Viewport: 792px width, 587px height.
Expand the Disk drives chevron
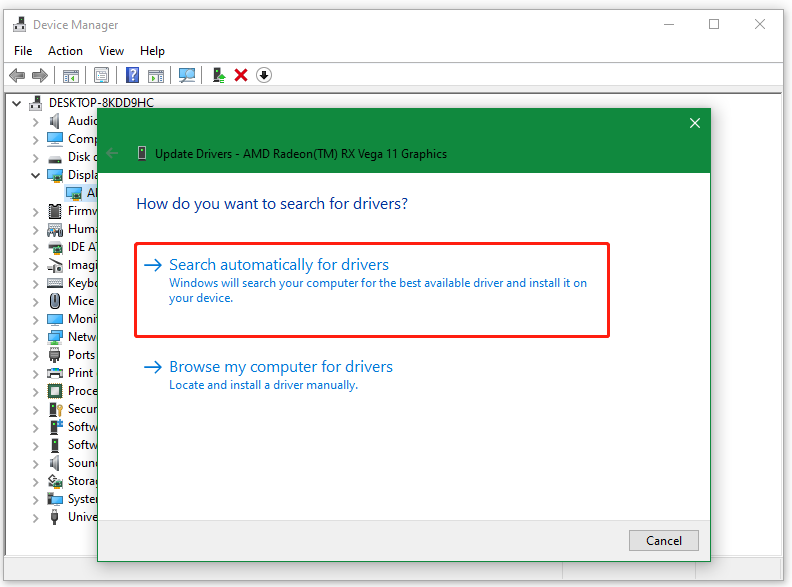pos(35,158)
